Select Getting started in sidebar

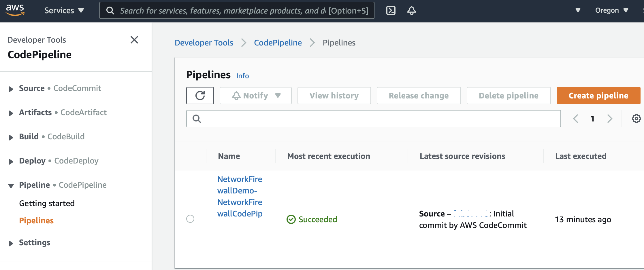click(47, 203)
